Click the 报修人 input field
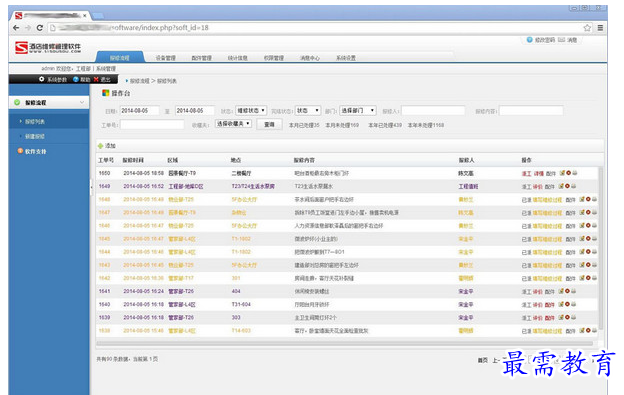 (433, 111)
